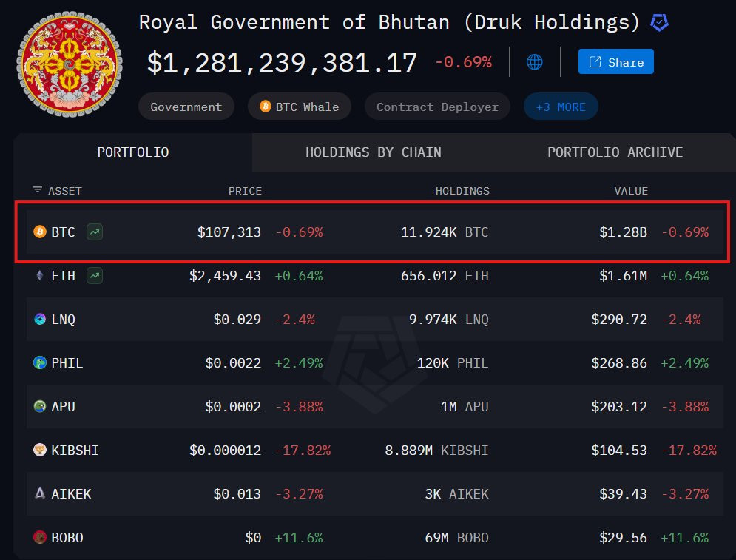This screenshot has height=560, width=736.
Task: Click the PHIL price $0.0022
Action: coord(233,362)
